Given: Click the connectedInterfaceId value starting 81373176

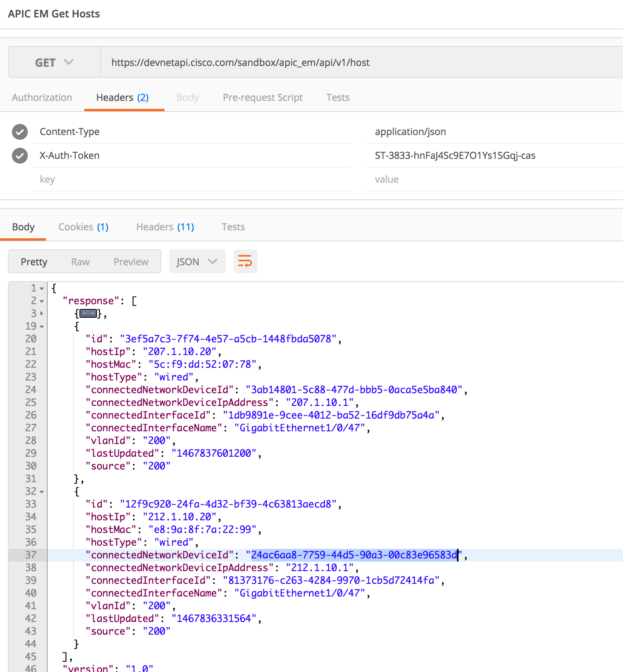Looking at the screenshot, I should point(331,580).
